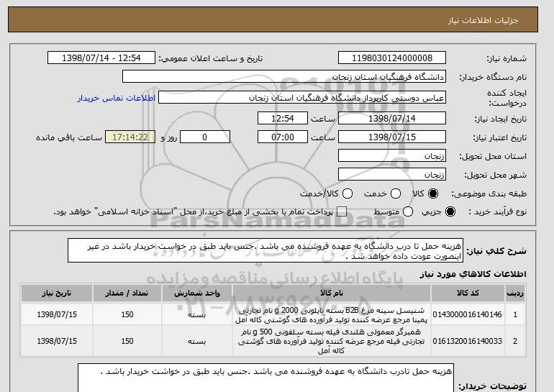This screenshot has height=392, width=554.
Task: Click item code 0143000016140146
Action: (x=467, y=314)
